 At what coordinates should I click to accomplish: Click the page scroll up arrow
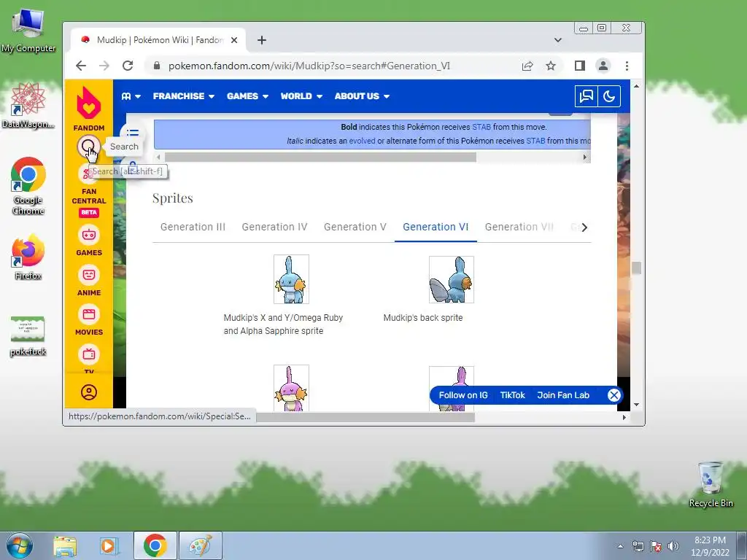(x=636, y=86)
